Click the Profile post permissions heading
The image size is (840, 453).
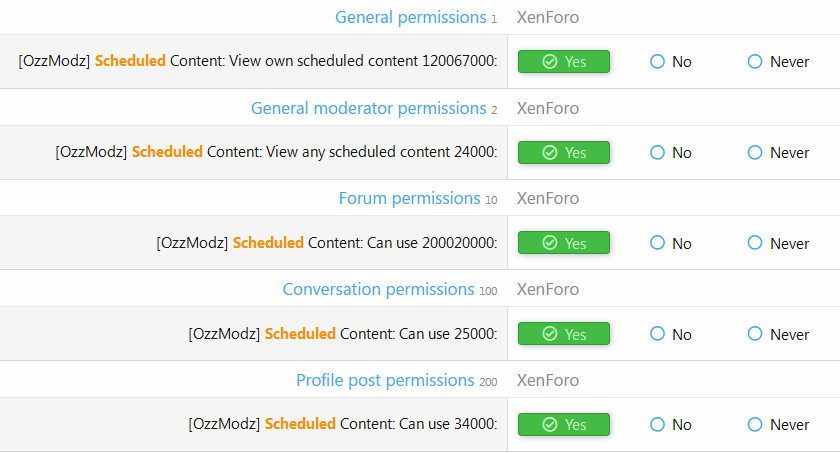click(x=385, y=380)
